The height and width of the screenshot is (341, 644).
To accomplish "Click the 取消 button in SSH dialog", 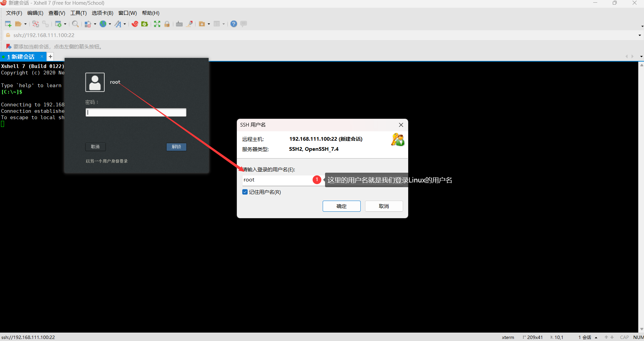I will (384, 206).
